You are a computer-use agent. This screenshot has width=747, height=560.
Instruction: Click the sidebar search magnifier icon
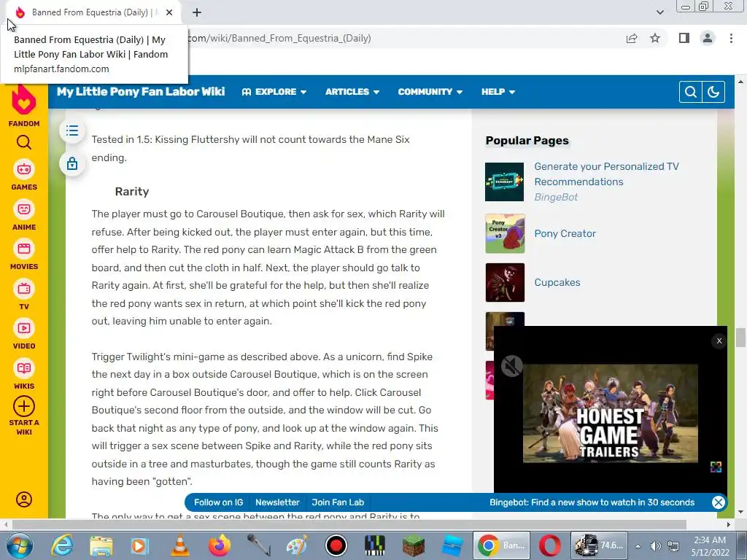click(x=24, y=142)
